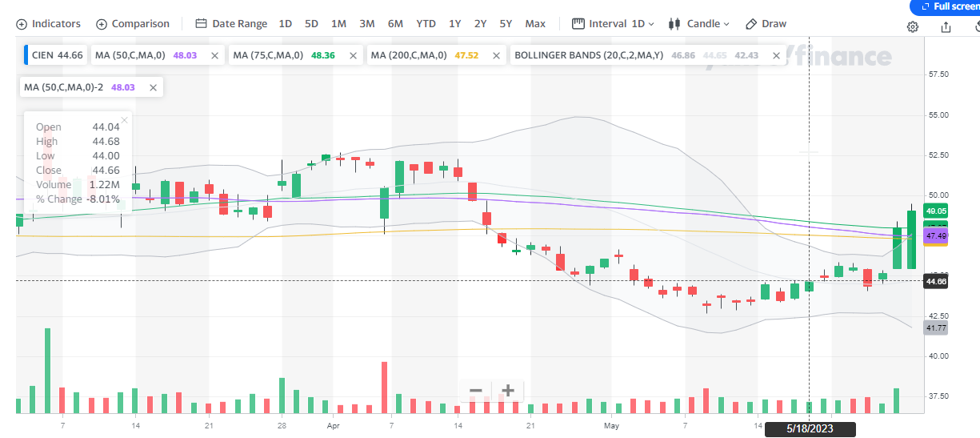
Task: Expand the Candle chart type dropdown
Action: tap(699, 24)
